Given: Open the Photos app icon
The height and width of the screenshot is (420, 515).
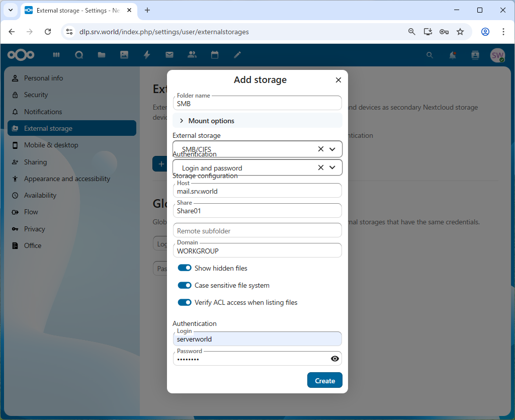Looking at the screenshot, I should [124, 55].
